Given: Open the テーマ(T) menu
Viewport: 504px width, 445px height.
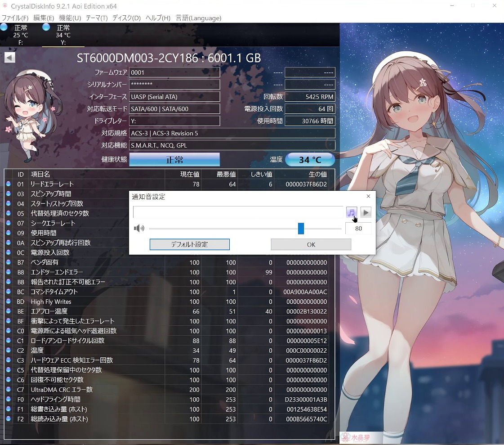Looking at the screenshot, I should click(96, 18).
